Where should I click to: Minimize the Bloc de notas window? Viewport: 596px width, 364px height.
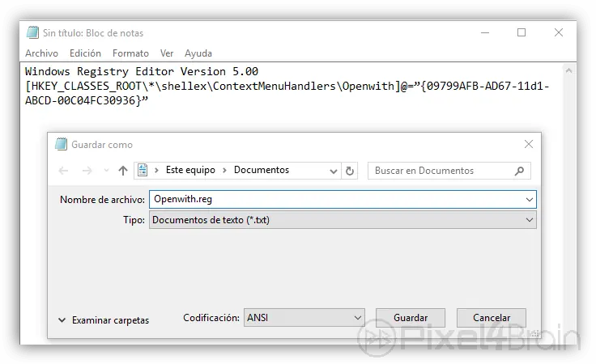[x=485, y=32]
